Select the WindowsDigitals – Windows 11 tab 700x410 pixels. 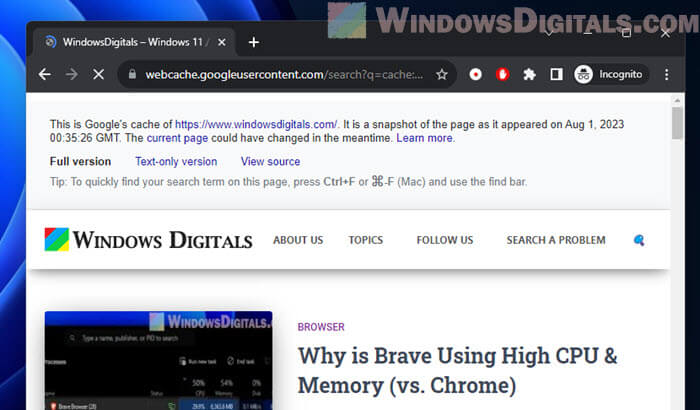coord(133,42)
